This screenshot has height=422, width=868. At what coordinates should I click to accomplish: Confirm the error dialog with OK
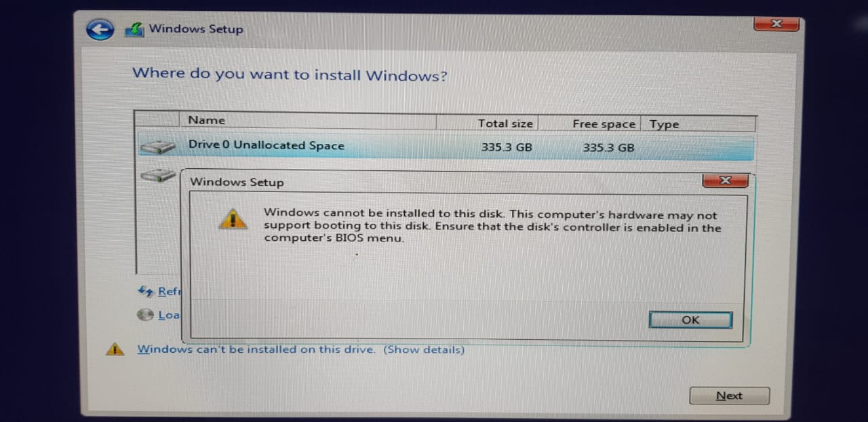690,320
